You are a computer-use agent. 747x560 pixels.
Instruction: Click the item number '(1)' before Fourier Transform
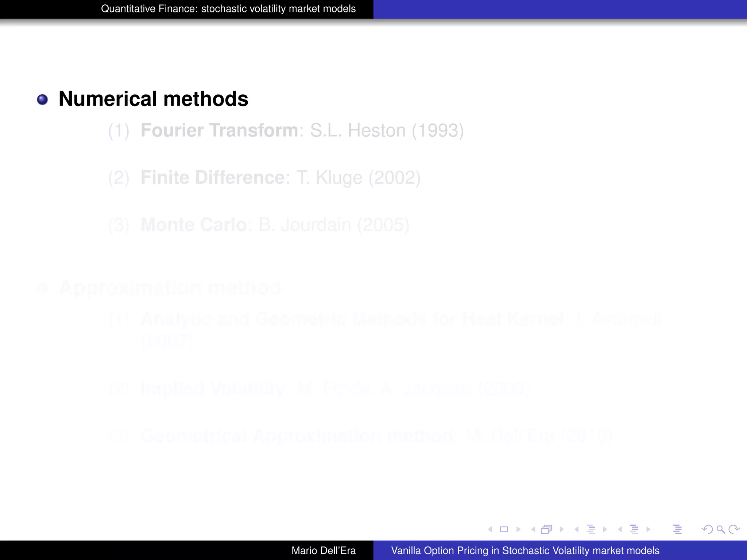coord(119,131)
